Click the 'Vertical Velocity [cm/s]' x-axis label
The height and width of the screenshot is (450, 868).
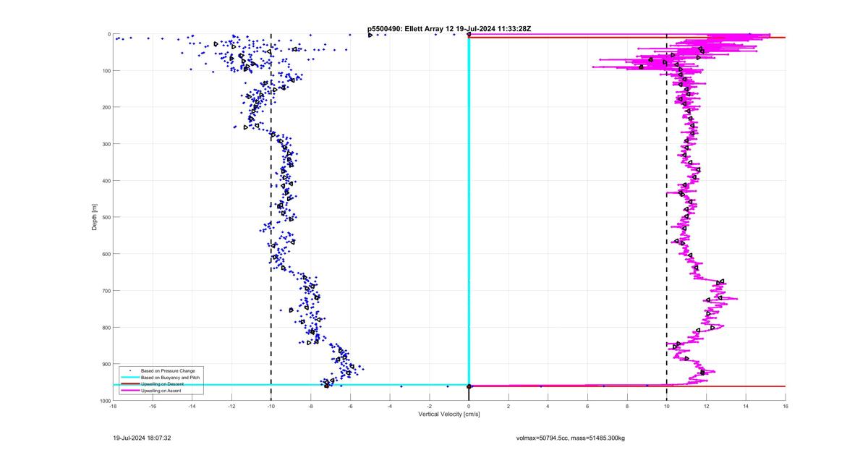[x=448, y=415]
